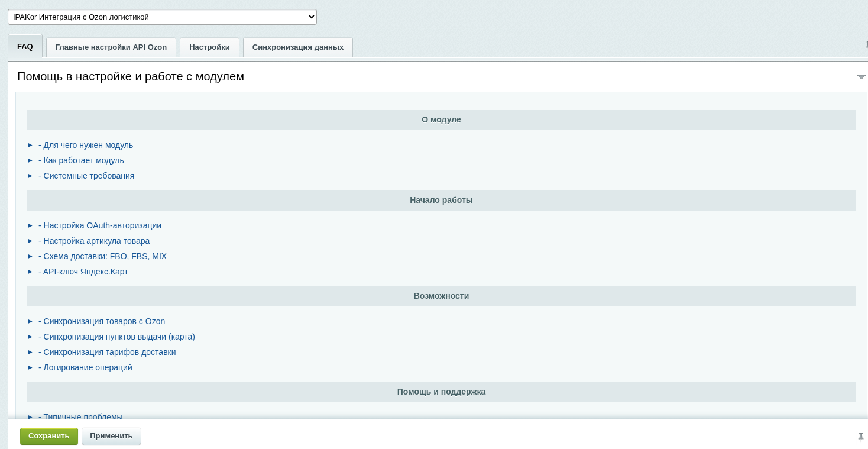This screenshot has width=868, height=449.
Task: Expand 'API-ключ Яндекс.Карт' item
Action: [x=83, y=272]
